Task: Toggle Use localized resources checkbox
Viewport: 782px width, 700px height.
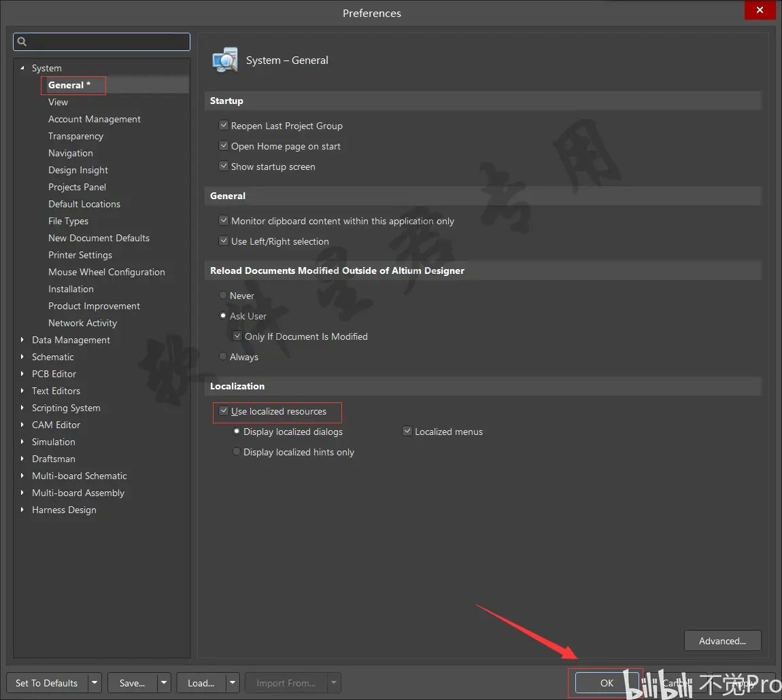Action: coord(224,411)
